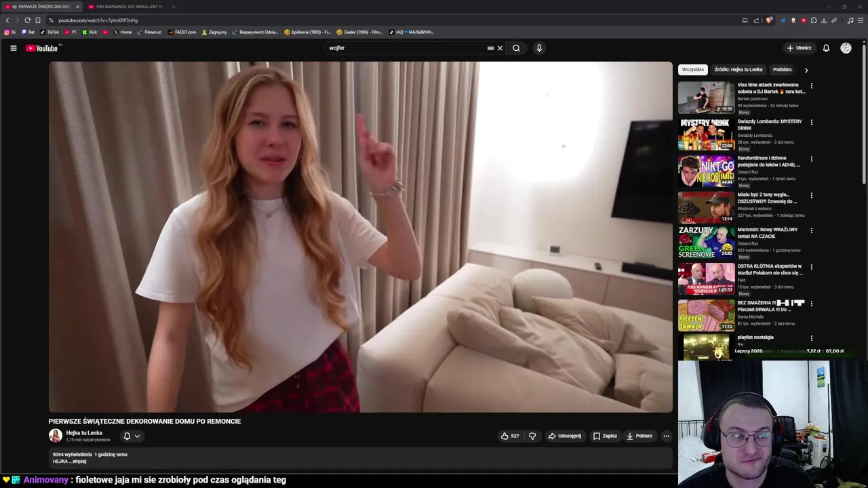Show next filter chips with arrow
Viewport: 868px width, 488px height.
(x=806, y=70)
